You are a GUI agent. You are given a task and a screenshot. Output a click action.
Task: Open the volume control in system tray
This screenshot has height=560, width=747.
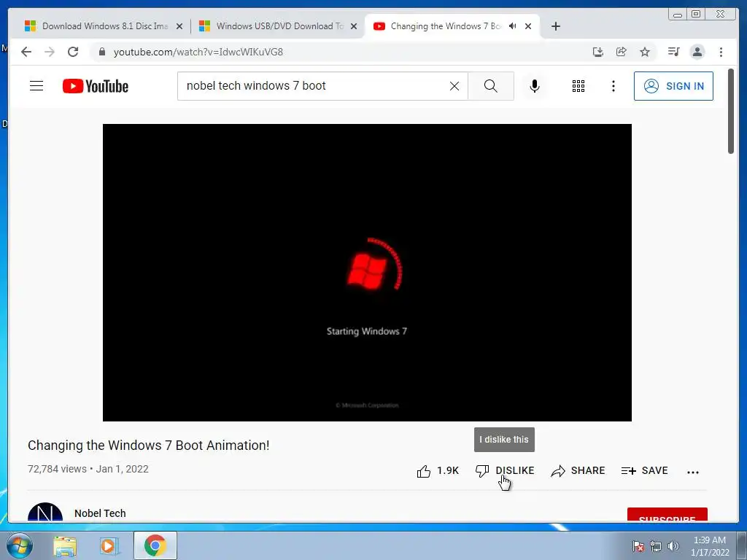(x=673, y=546)
